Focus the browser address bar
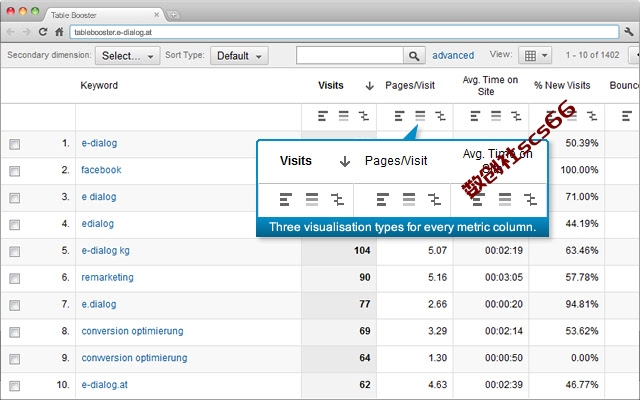This screenshot has width=640, height=400. point(344,32)
